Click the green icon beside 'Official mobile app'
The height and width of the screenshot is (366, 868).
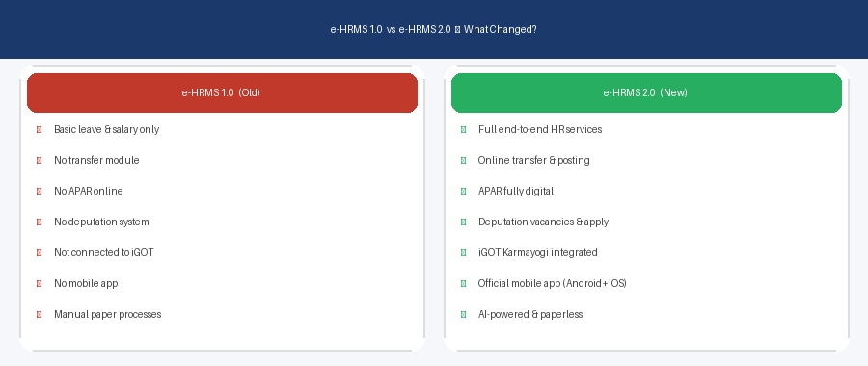[x=463, y=283]
